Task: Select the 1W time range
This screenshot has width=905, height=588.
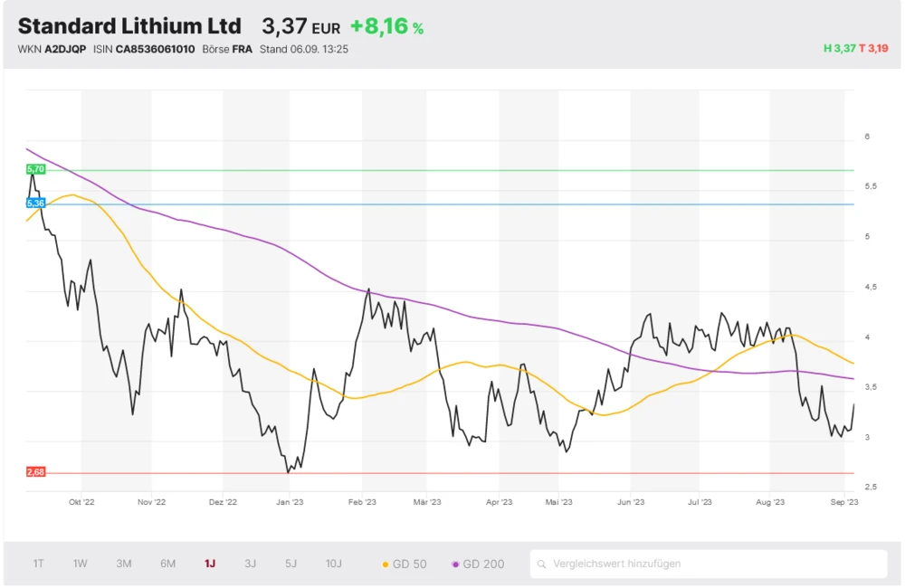Action: coord(81,564)
